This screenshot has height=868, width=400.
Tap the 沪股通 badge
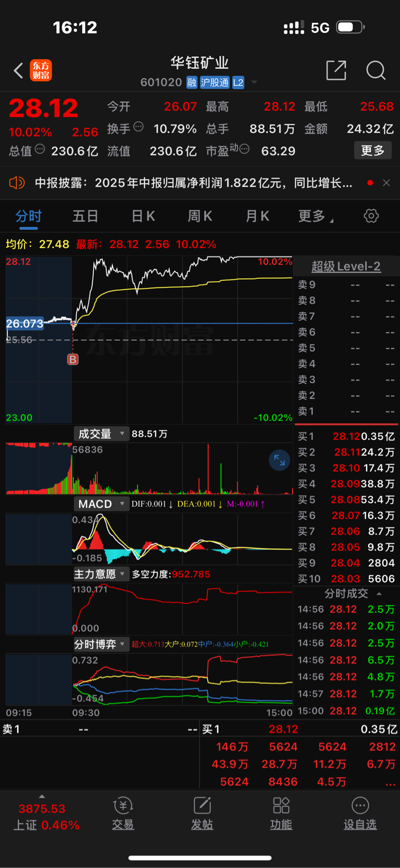(215, 82)
